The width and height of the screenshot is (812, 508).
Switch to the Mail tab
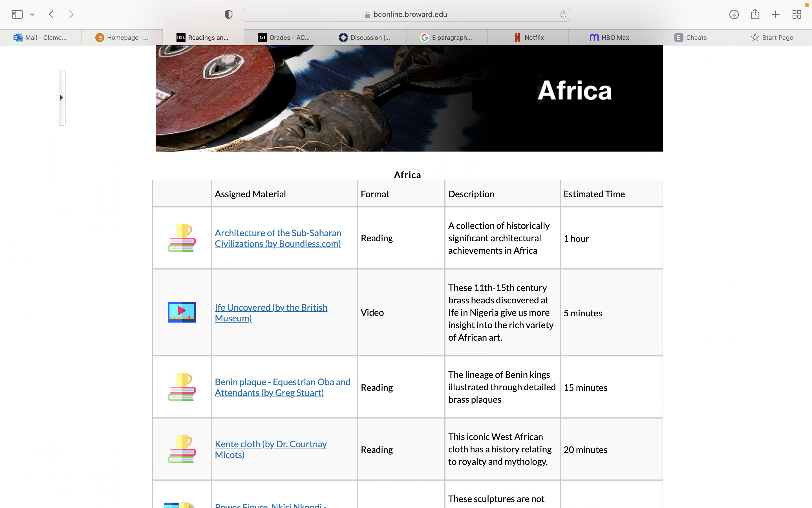pyautogui.click(x=41, y=38)
